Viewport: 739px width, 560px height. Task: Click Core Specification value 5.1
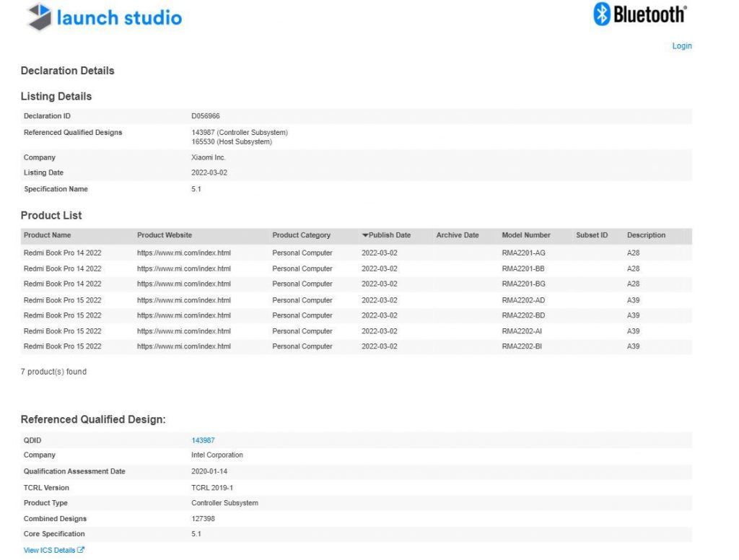[196, 534]
